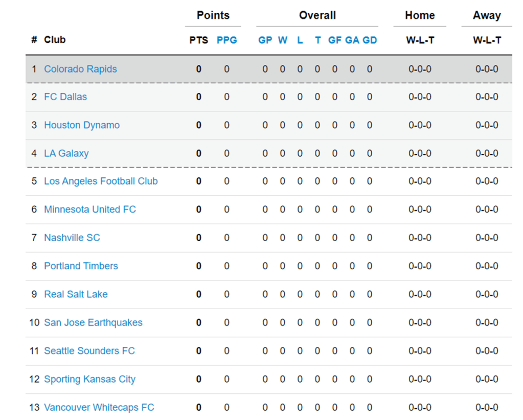Sort table by PPG column header

(227, 40)
